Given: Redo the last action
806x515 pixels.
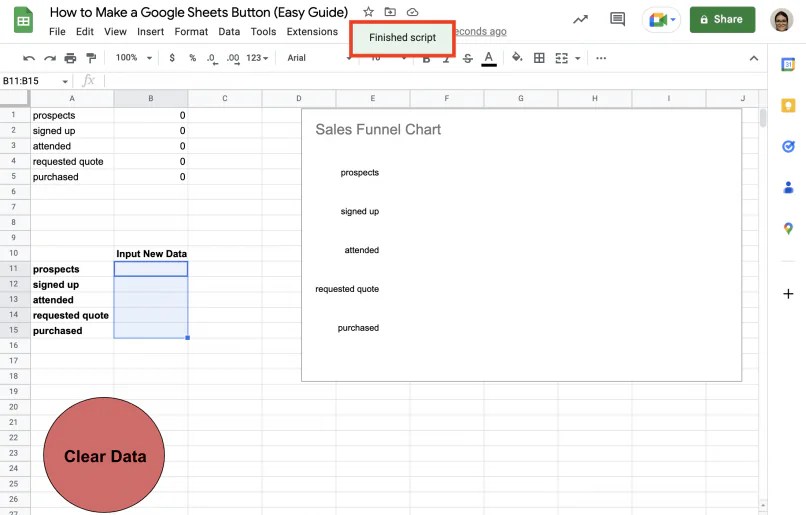Looking at the screenshot, I should (x=50, y=58).
